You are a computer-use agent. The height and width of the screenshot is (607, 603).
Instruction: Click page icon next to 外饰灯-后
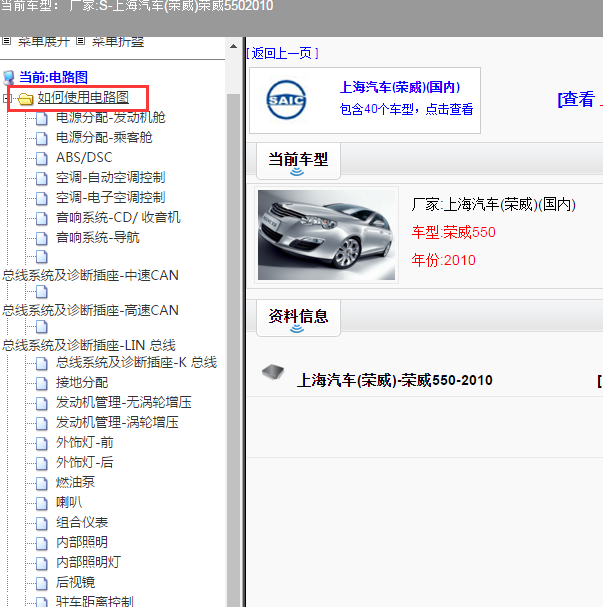(42, 463)
